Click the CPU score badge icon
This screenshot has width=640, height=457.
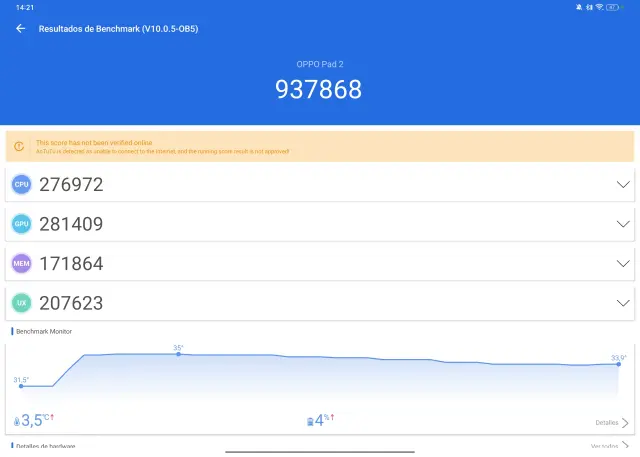21,184
